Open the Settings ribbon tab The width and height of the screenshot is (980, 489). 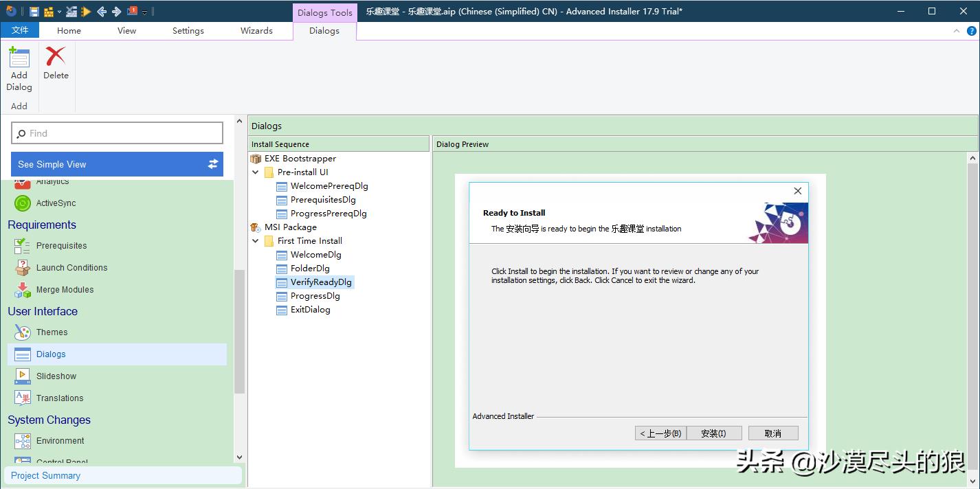click(x=188, y=31)
